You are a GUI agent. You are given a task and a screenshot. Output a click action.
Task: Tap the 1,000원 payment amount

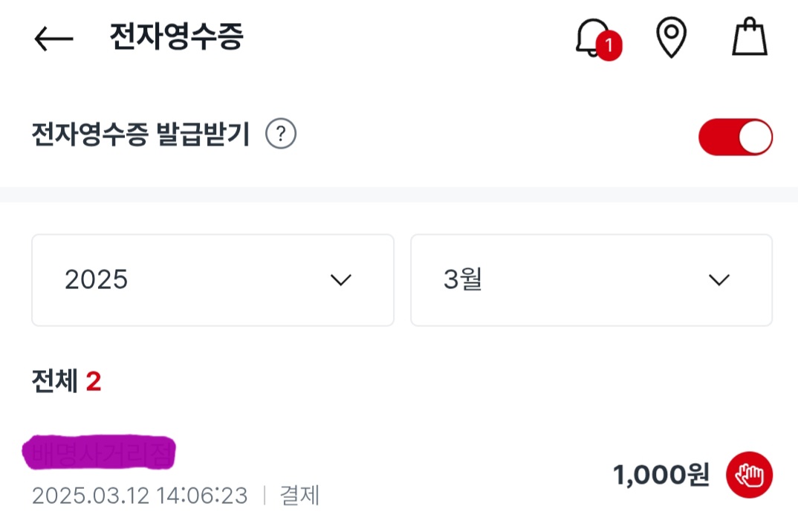click(661, 475)
